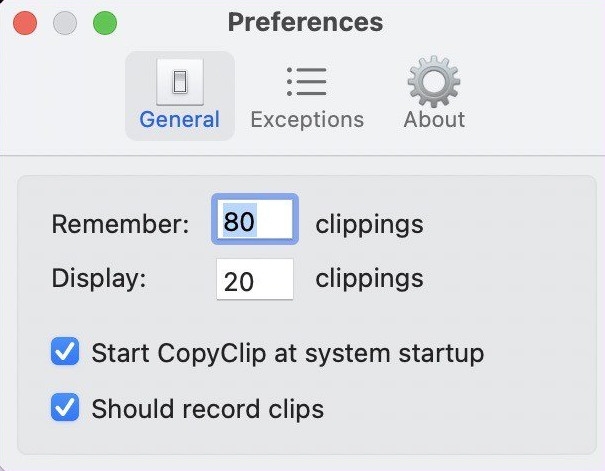
Task: Click the "Should record clips" label text
Action: [x=207, y=409]
